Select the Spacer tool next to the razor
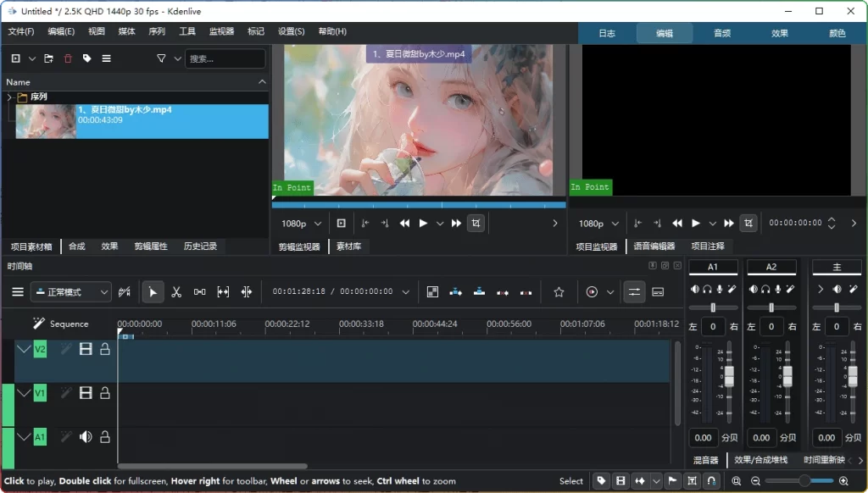The image size is (868, 493). point(199,292)
